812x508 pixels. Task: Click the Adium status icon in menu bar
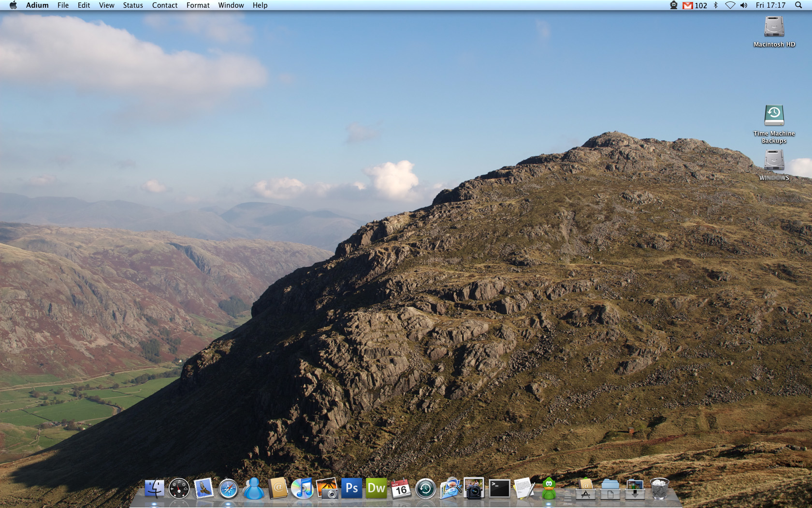[x=674, y=5]
